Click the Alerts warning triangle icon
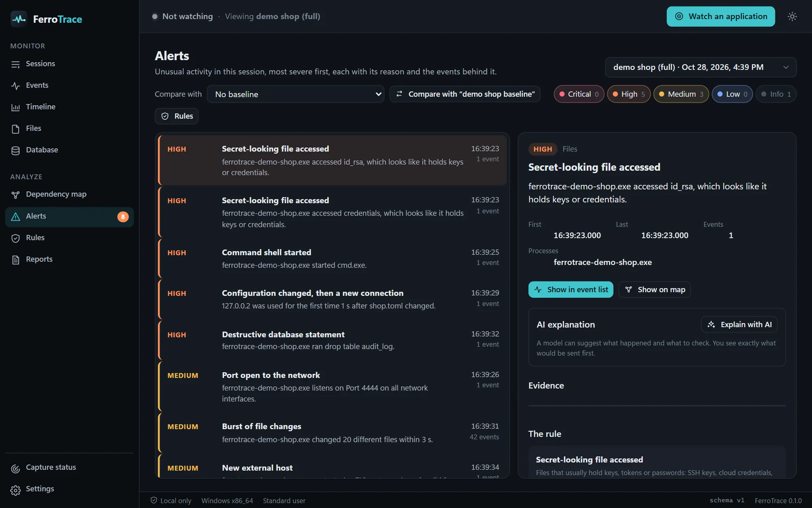This screenshot has width=812, height=508. point(15,217)
